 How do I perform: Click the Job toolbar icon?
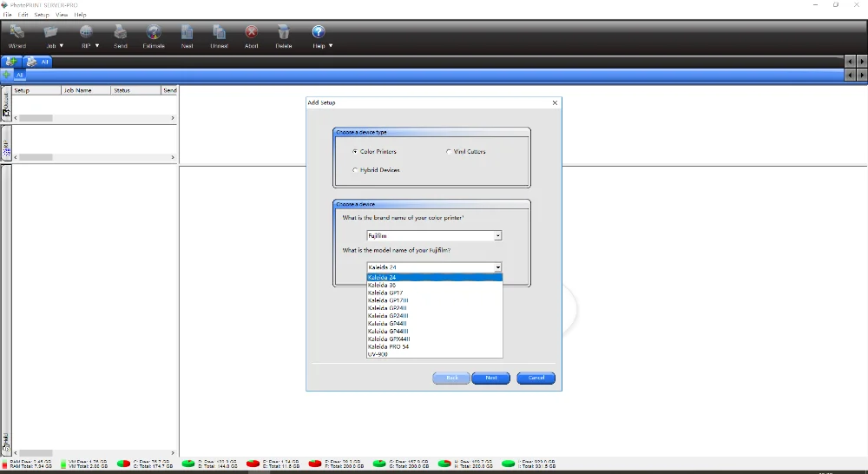pos(51,32)
